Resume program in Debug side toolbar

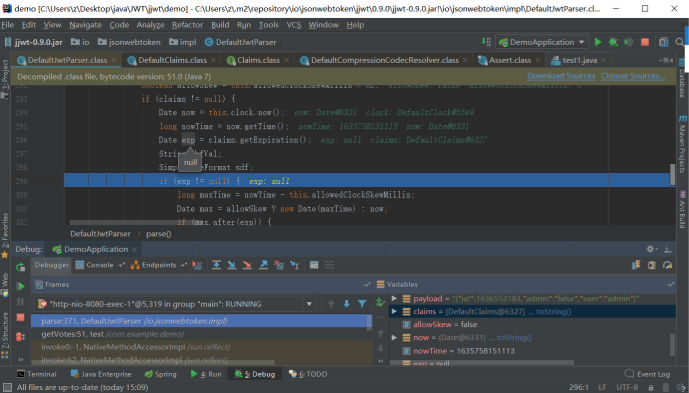[20, 286]
